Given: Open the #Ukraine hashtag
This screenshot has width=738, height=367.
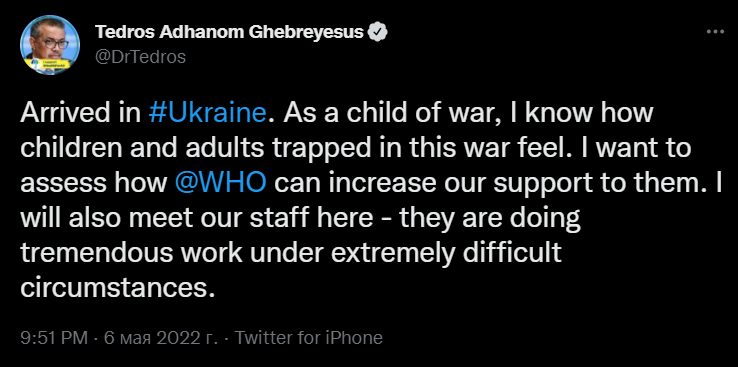Looking at the screenshot, I should point(207,114).
